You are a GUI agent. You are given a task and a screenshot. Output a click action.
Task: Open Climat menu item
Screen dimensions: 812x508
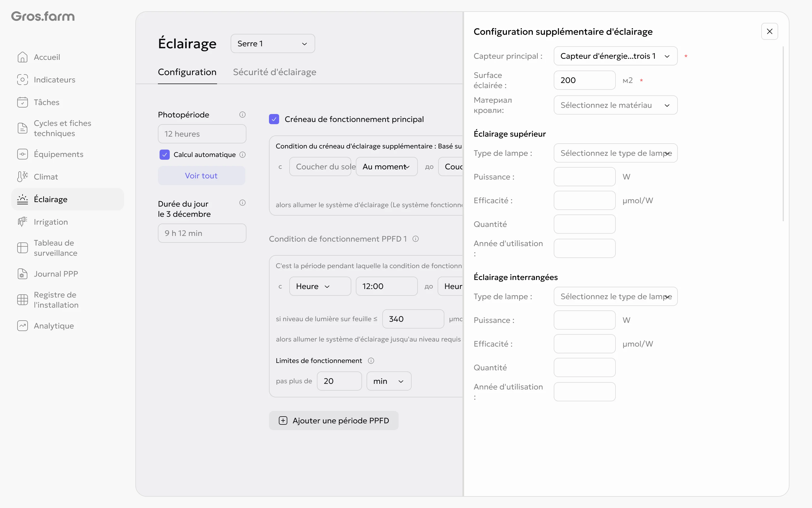tap(67, 177)
